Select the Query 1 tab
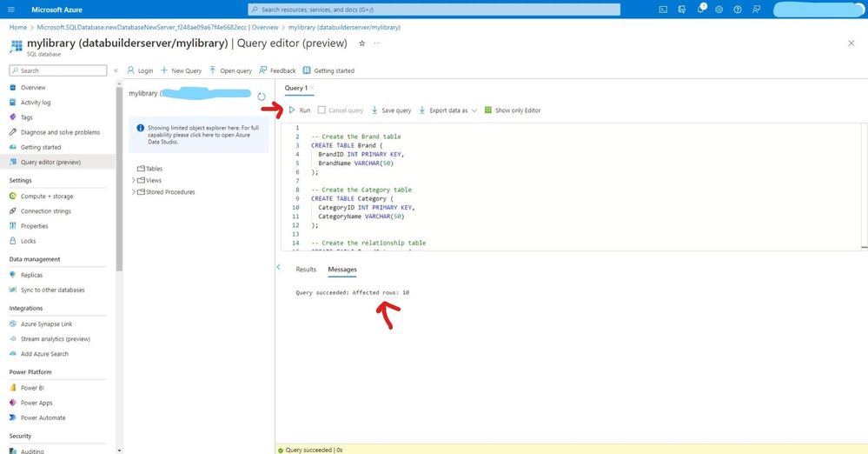 point(295,88)
